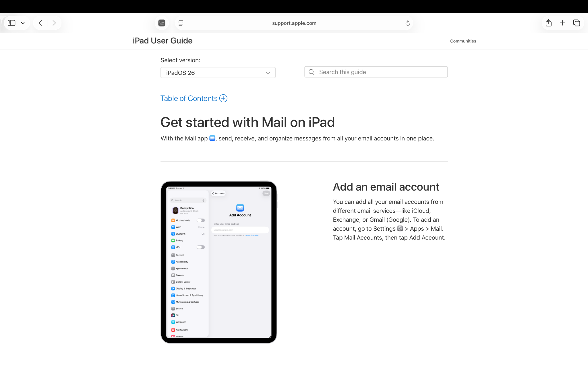
Task: Toggle Airplane Mode switch in iPad image
Action: 200,220
